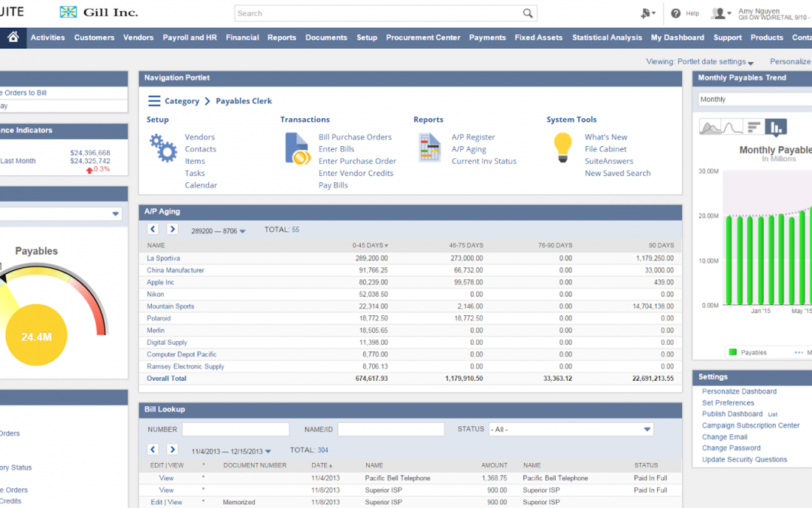The height and width of the screenshot is (508, 812).
Task: Open the Current Inv Status report
Action: [x=484, y=161]
